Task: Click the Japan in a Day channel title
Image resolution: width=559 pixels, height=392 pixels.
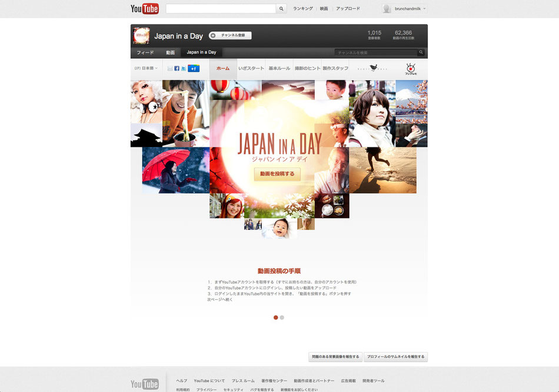Action: [x=179, y=36]
